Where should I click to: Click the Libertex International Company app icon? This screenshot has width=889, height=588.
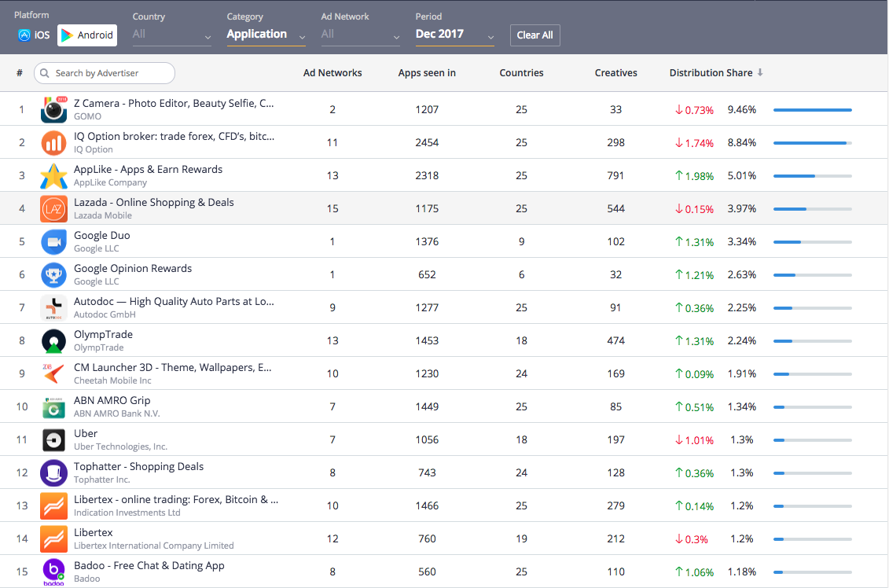click(x=54, y=538)
